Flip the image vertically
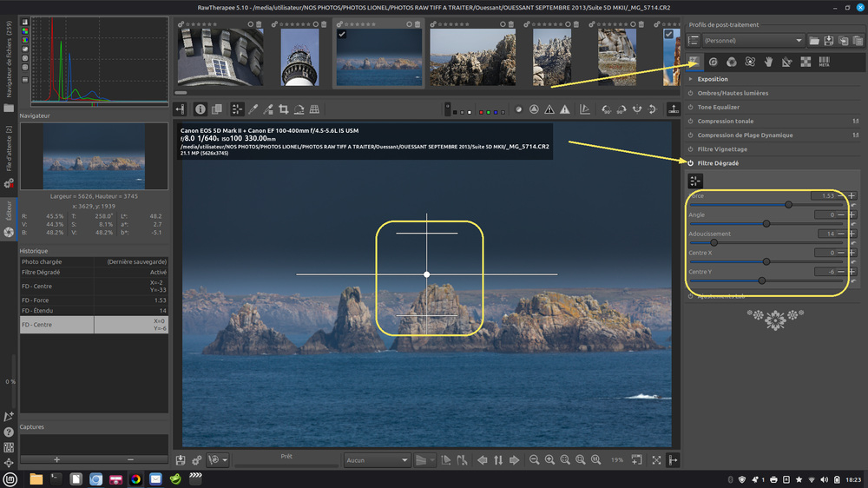Screen dimensions: 868x488 click(653, 109)
